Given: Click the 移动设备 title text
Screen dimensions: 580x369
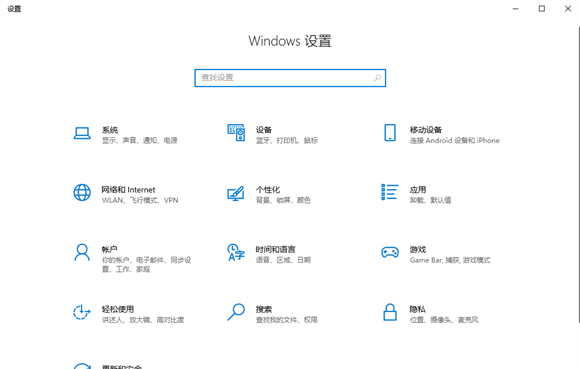Looking at the screenshot, I should tap(426, 130).
